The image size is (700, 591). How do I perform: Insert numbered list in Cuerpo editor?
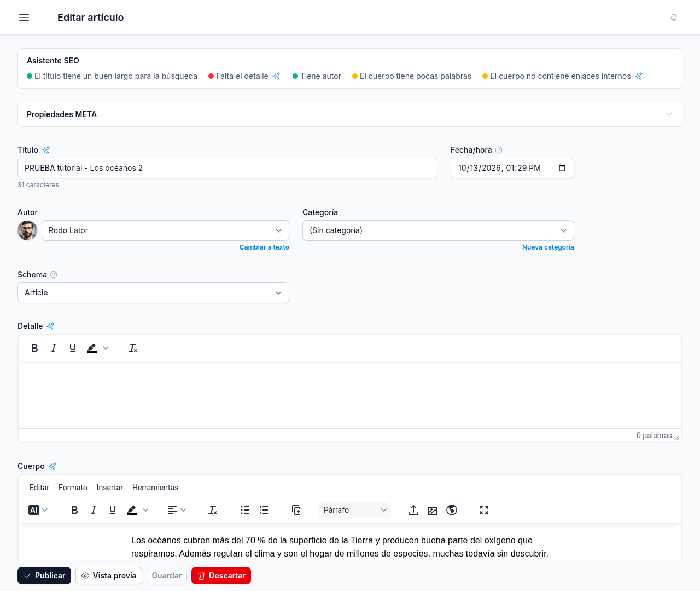point(264,510)
